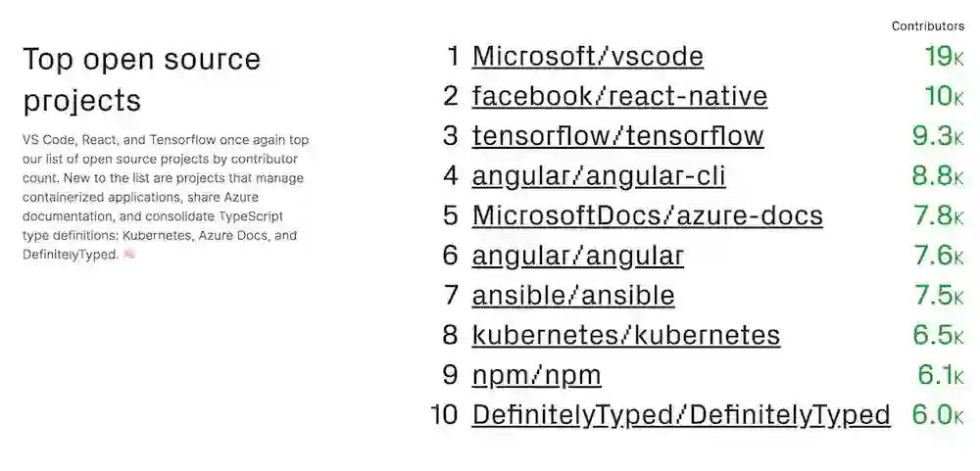This screenshot has height=471, width=980.
Task: Click the 9.3k contributors value
Action: pos(937,136)
